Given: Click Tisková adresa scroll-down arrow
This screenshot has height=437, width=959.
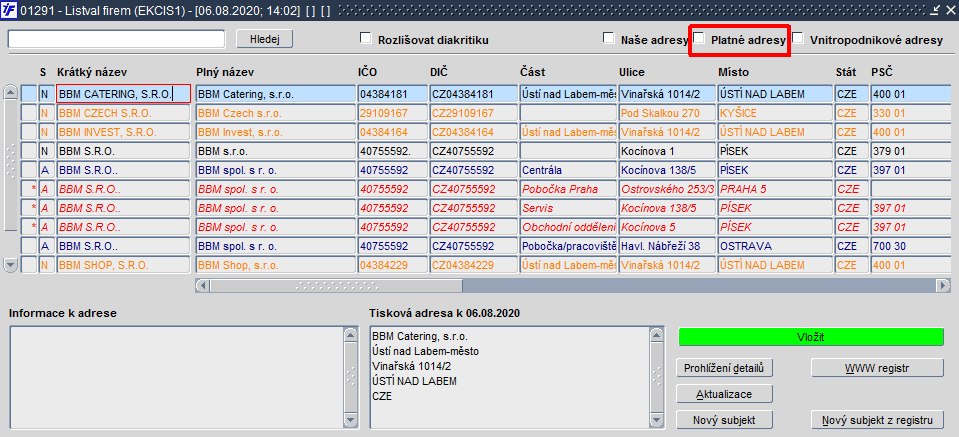Looking at the screenshot, I should [x=656, y=420].
